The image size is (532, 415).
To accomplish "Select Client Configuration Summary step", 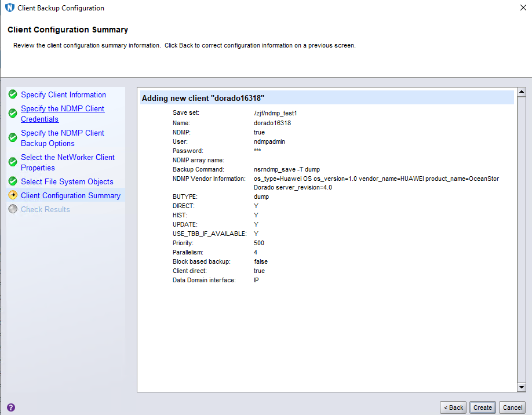I will [x=71, y=195].
